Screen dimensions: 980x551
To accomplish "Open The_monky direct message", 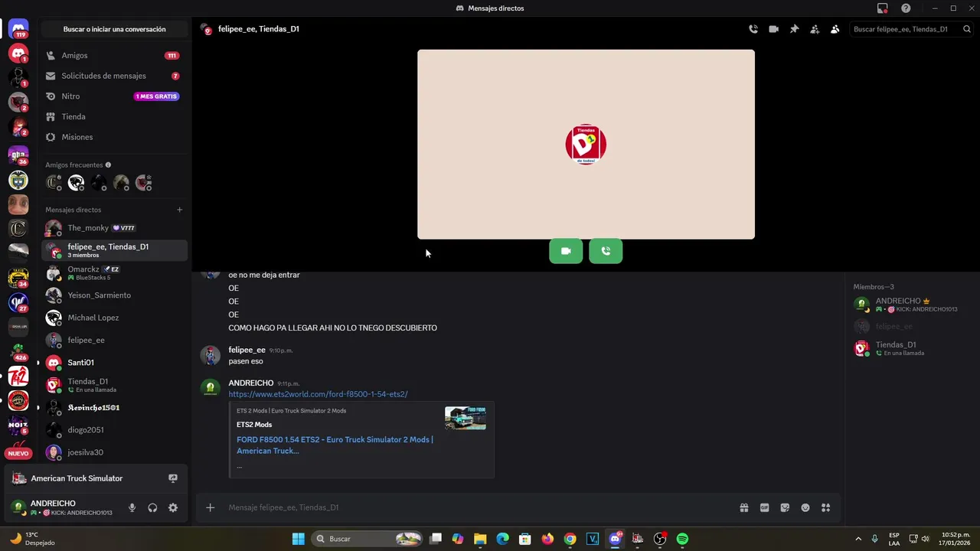I will [114, 228].
